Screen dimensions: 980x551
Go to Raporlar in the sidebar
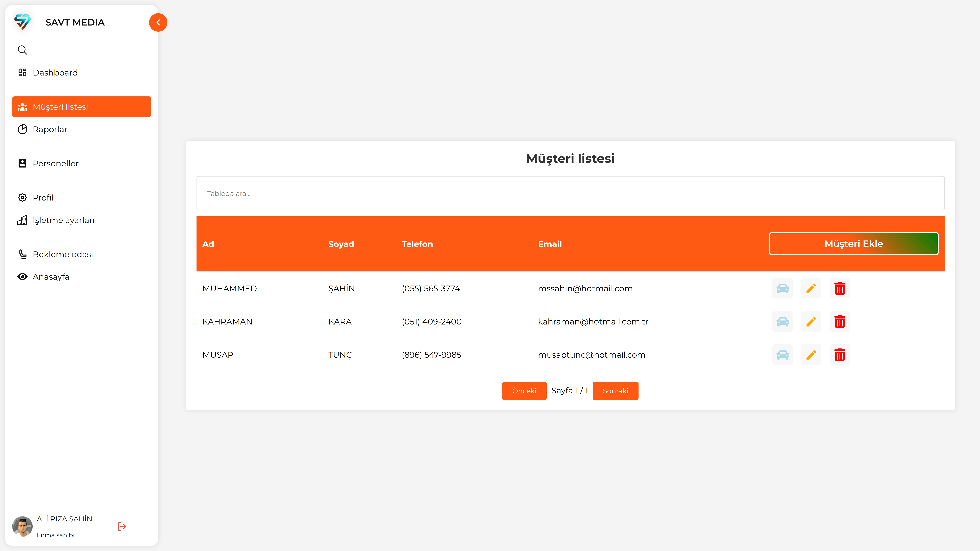[x=50, y=129]
